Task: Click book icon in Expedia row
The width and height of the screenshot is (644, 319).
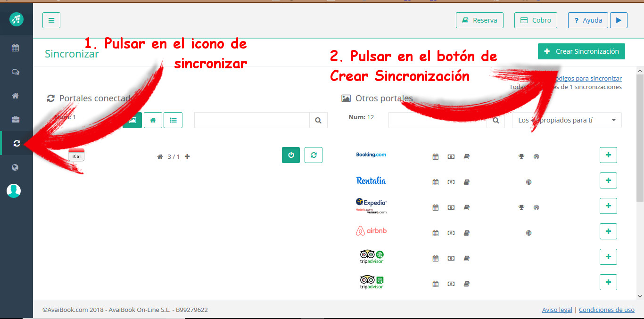Action: point(467,207)
